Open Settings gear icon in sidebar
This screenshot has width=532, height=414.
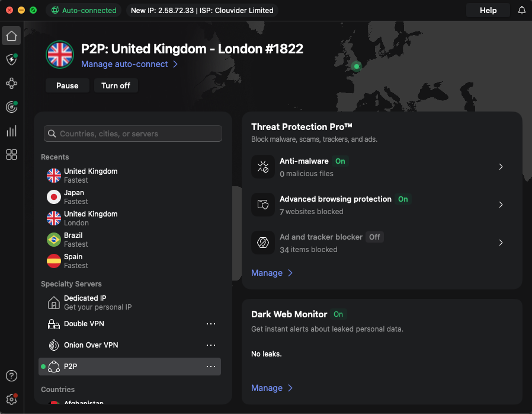tap(11, 399)
